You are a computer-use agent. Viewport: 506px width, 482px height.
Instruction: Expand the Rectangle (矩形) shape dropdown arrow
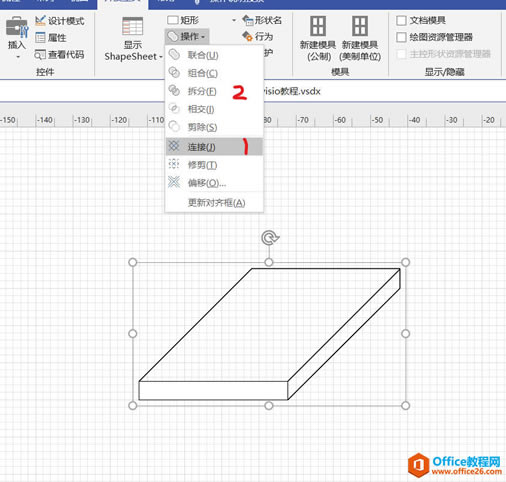pyautogui.click(x=234, y=20)
